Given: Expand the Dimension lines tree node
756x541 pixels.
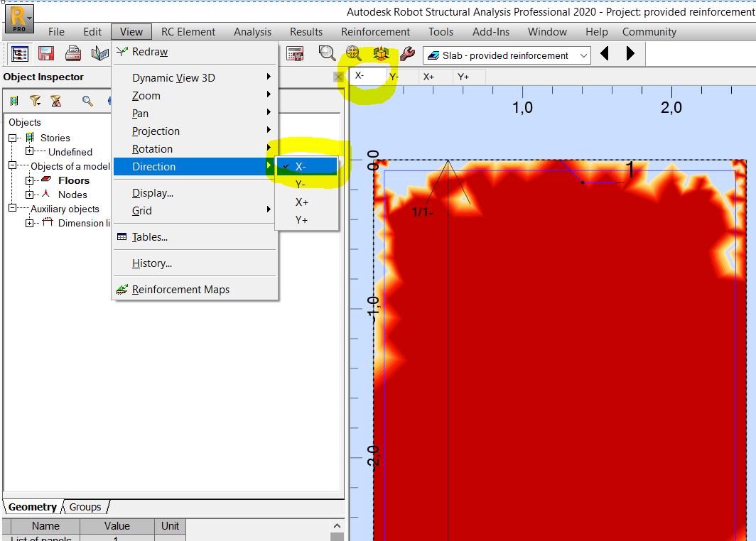Looking at the screenshot, I should [x=29, y=223].
